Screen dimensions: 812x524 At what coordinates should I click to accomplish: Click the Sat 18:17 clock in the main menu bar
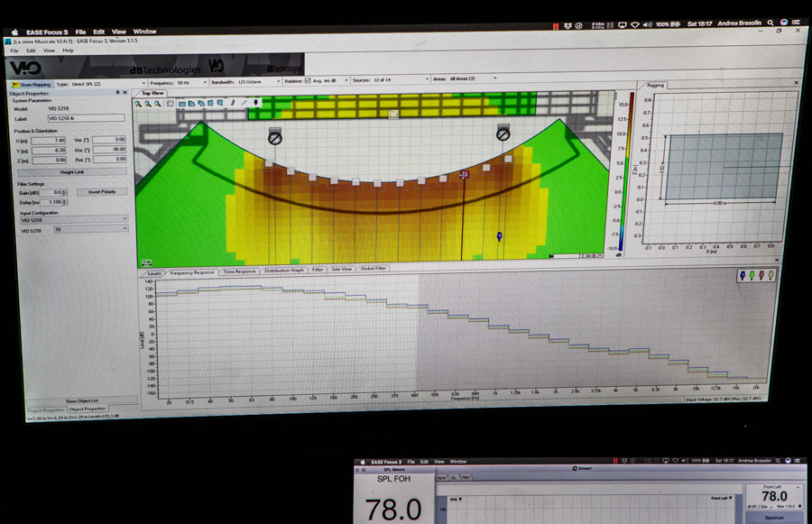pos(699,23)
